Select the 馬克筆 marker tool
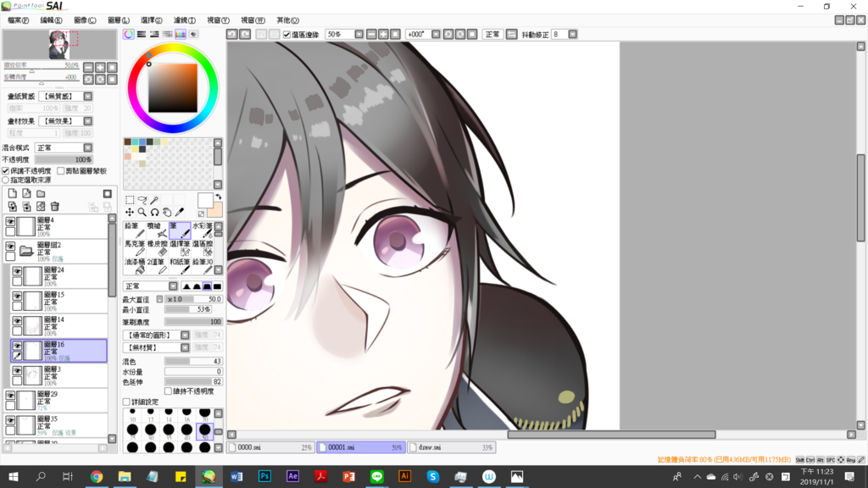Image resolution: width=868 pixels, height=488 pixels. pos(135,248)
